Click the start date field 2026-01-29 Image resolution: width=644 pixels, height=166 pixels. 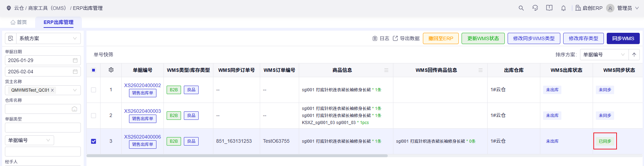[43, 60]
